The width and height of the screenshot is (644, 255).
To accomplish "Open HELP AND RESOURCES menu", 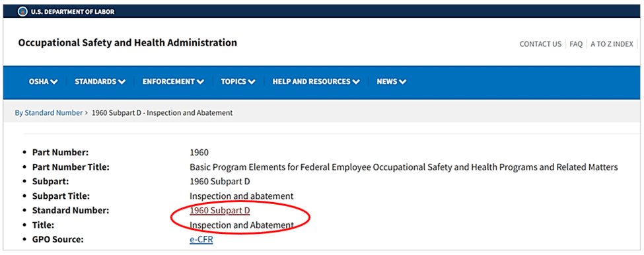I will tap(316, 82).
